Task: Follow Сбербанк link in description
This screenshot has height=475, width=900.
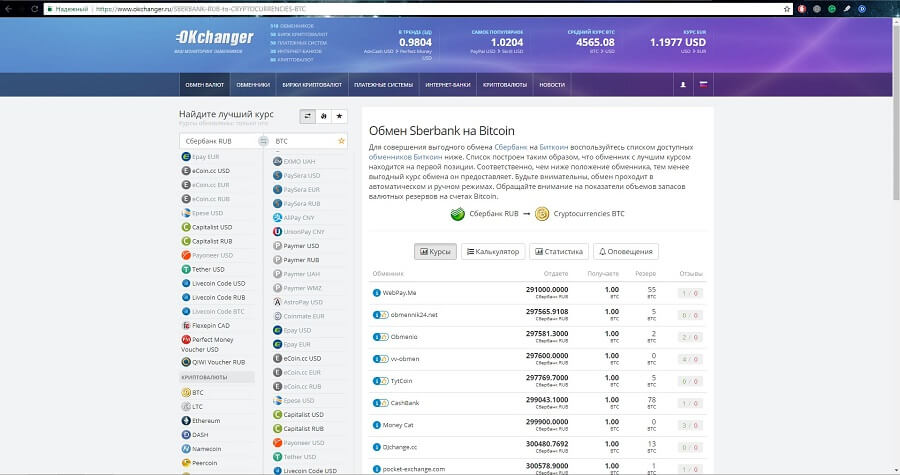Action: click(510, 147)
